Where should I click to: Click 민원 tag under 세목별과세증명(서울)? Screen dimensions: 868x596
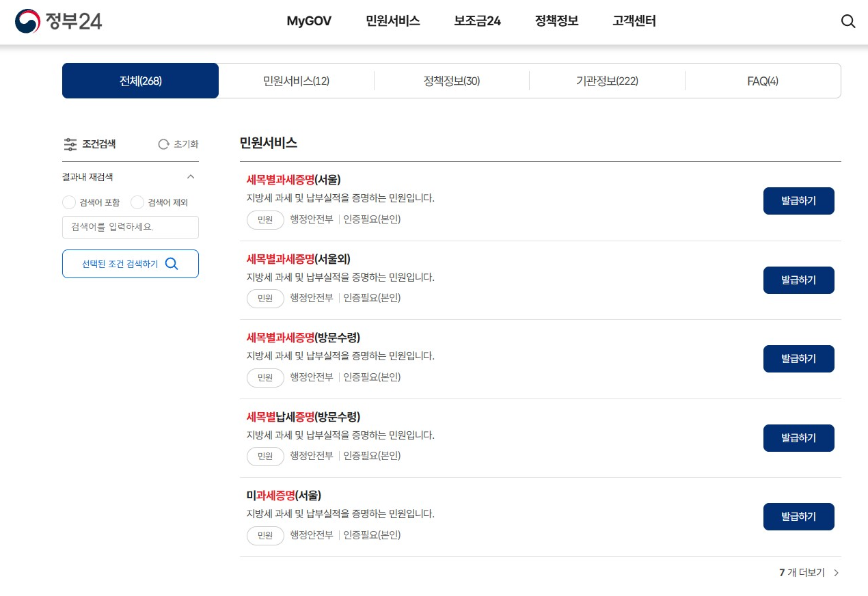coord(265,220)
